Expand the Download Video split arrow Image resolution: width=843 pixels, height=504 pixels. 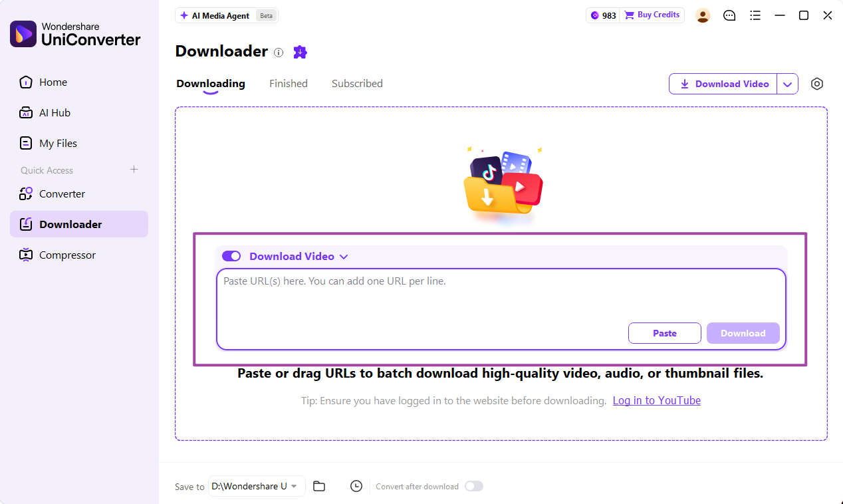point(788,84)
